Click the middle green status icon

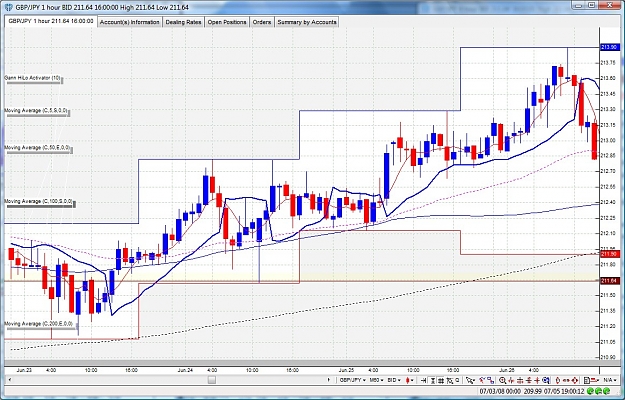pos(599,391)
